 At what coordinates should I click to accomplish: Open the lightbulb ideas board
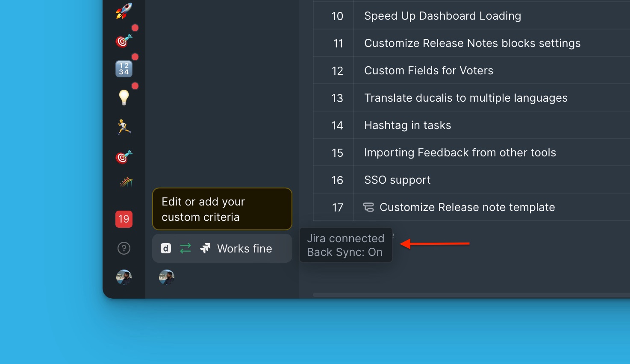(x=124, y=97)
